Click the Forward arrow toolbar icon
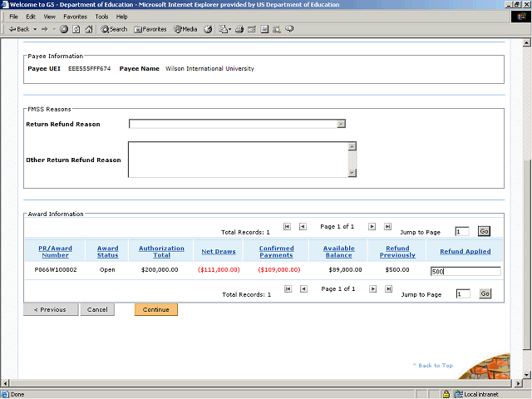Screen dimensions: 532x399 (45, 30)
